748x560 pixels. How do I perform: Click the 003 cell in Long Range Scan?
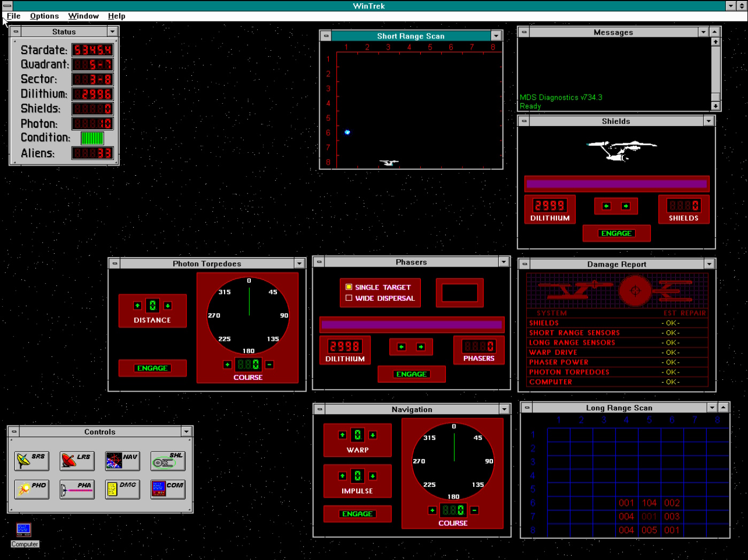pyautogui.click(x=672, y=516)
